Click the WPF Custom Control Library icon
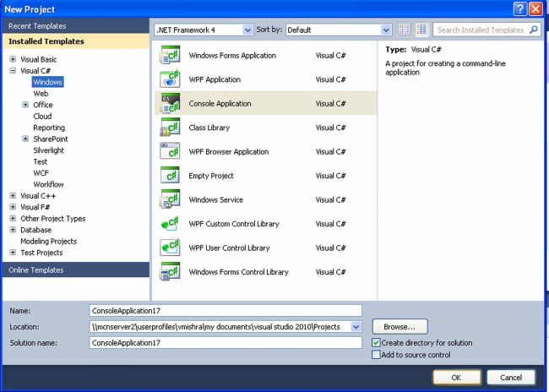 point(170,224)
